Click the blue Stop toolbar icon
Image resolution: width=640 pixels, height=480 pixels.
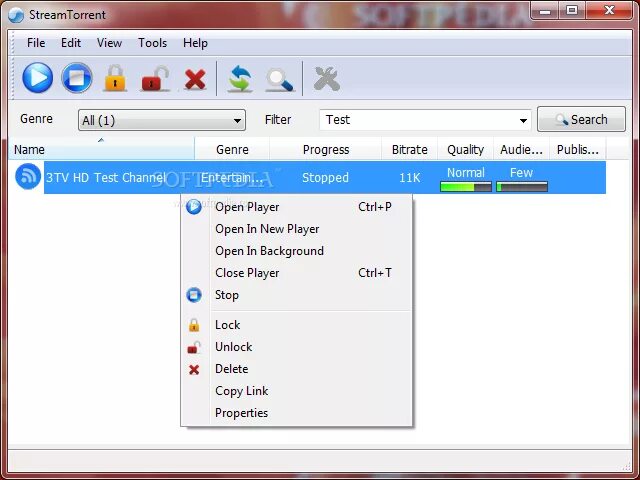point(77,78)
